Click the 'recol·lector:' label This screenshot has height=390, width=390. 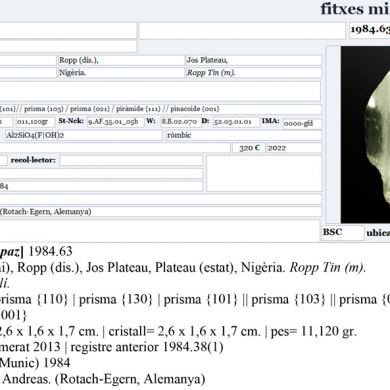[x=33, y=160]
